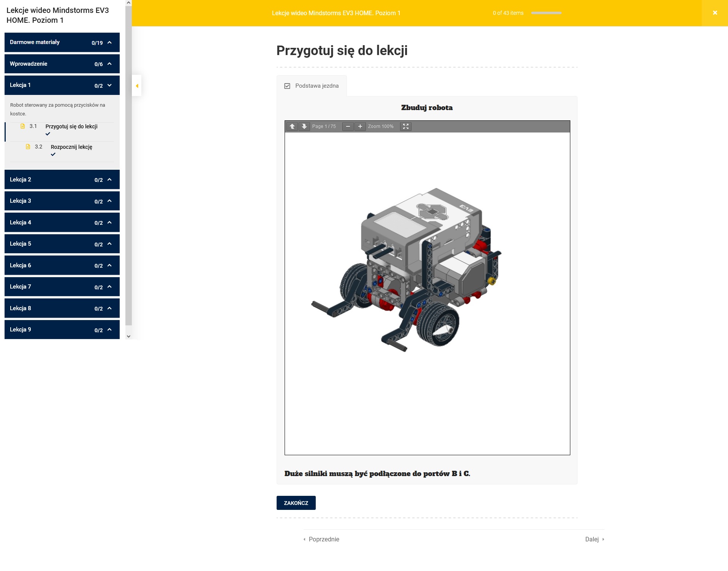
Task: Click the checkbox icon on Podstawa jezdna tab
Action: point(287,86)
